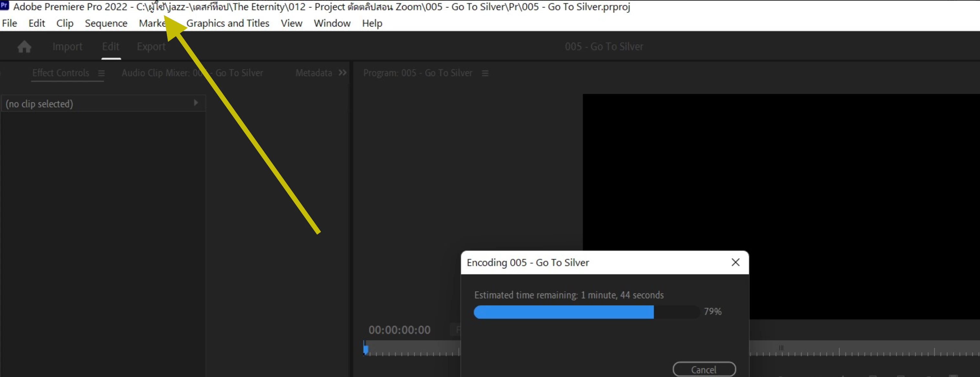This screenshot has height=377, width=980.
Task: Expand the no clip selected arrow
Action: tap(196, 103)
